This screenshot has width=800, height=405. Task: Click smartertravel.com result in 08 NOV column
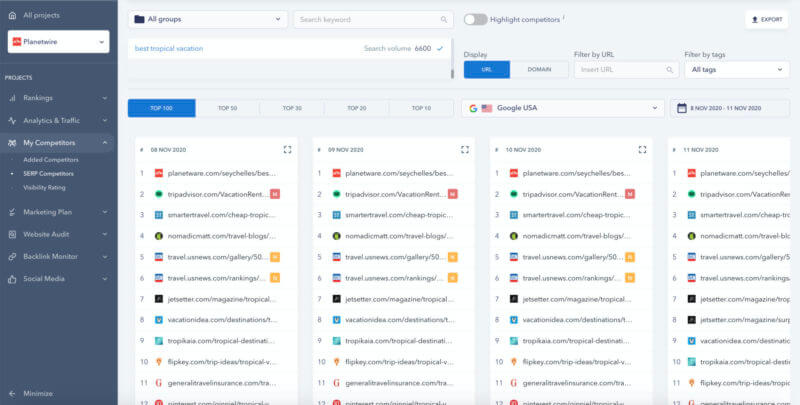point(221,215)
